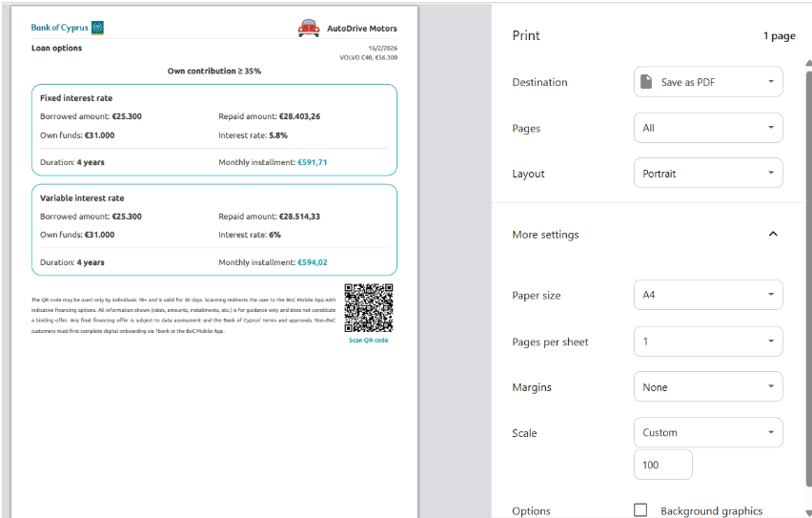Open the Margins dropdown set to None
812x518 pixels.
[708, 387]
